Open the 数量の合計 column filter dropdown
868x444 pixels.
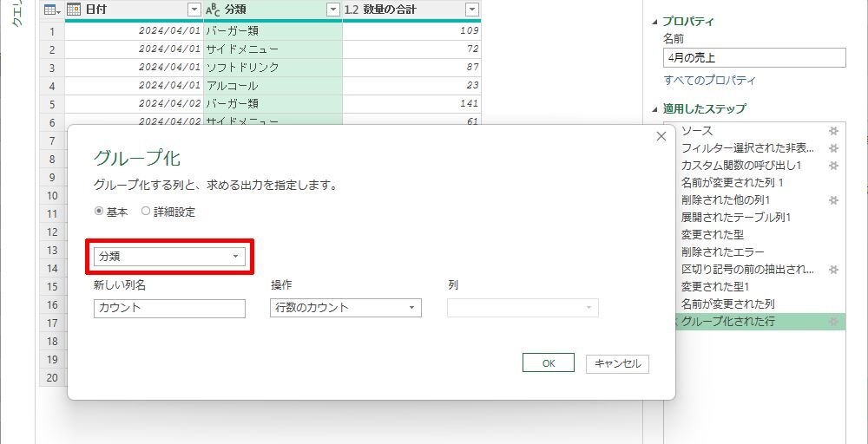471,10
